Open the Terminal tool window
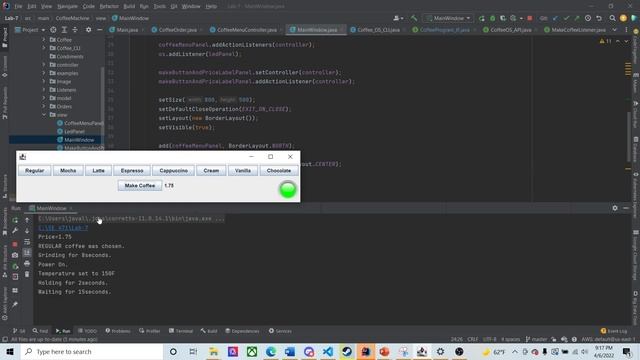 [x=180, y=331]
